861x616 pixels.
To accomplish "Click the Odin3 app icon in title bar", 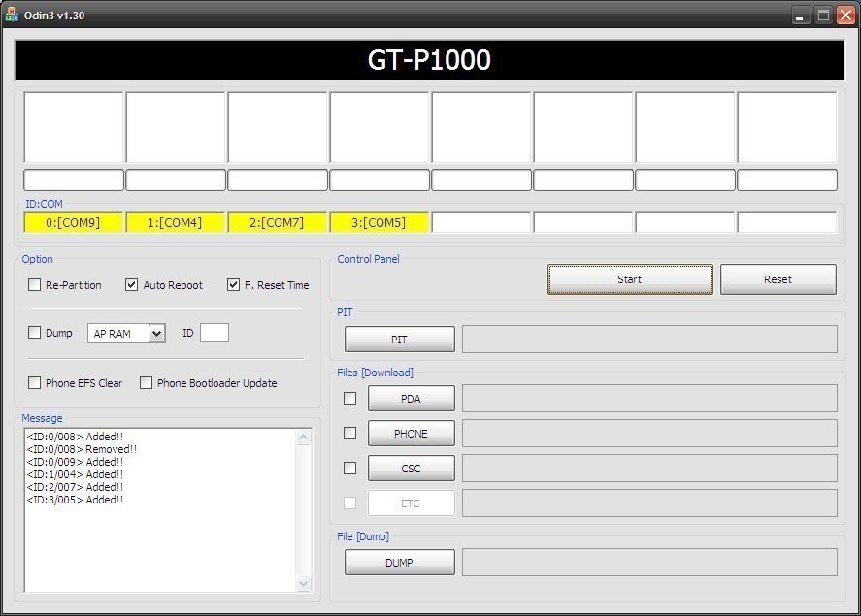I will click(x=11, y=16).
